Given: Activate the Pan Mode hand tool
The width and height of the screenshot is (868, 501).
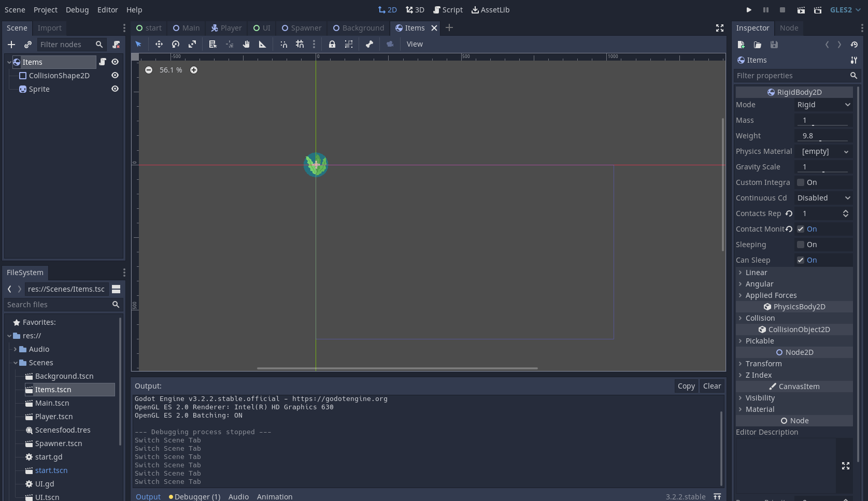Looking at the screenshot, I should pyautogui.click(x=246, y=44).
